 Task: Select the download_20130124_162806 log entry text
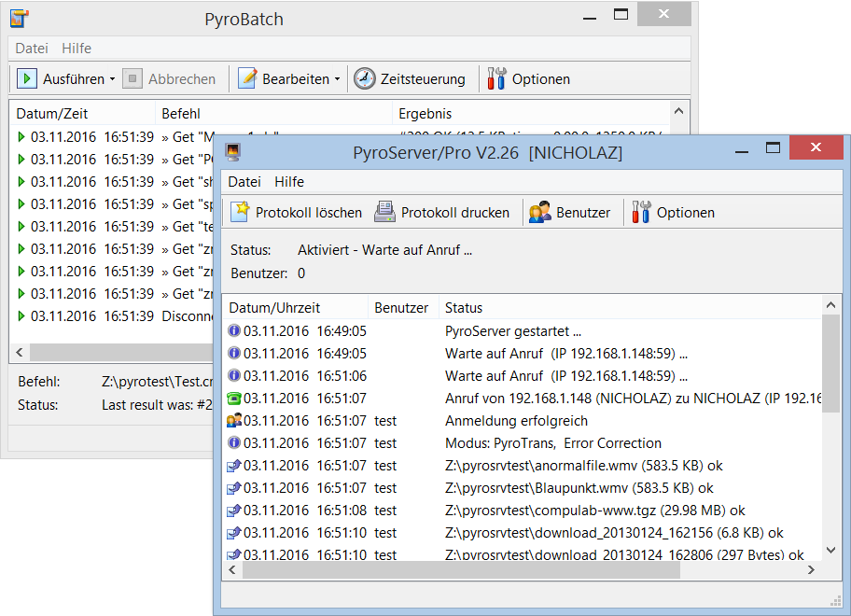(x=624, y=554)
